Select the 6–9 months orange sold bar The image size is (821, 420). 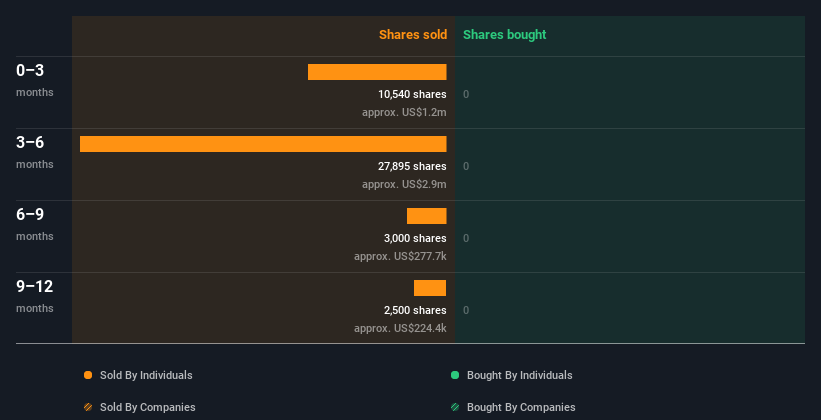coord(427,216)
